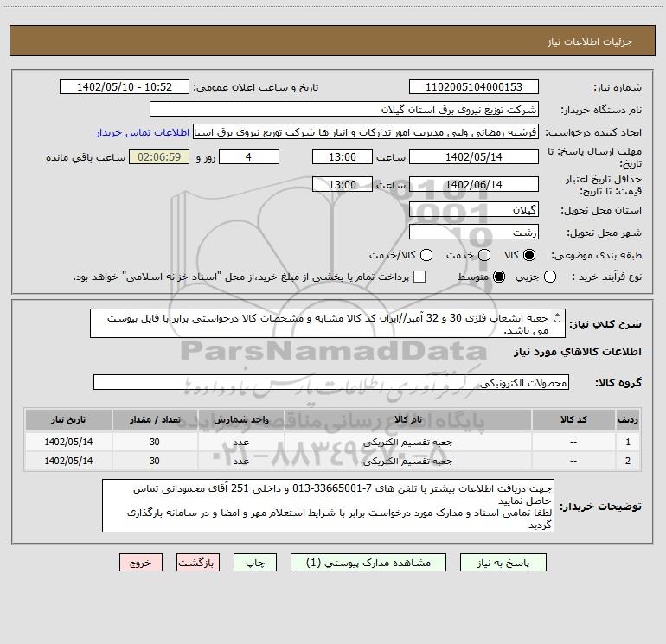Tick the Islamic treasury payment checkbox
Image resolution: width=666 pixels, height=644 pixels.
click(x=419, y=277)
